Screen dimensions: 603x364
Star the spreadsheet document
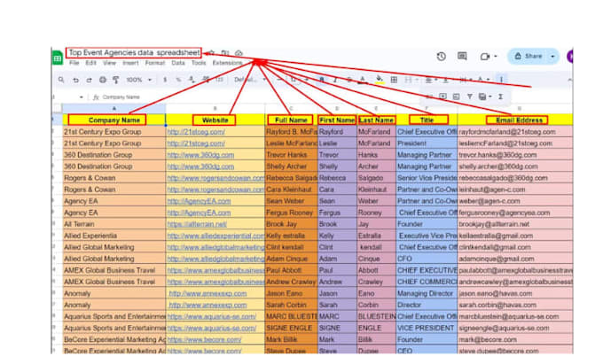(212, 53)
